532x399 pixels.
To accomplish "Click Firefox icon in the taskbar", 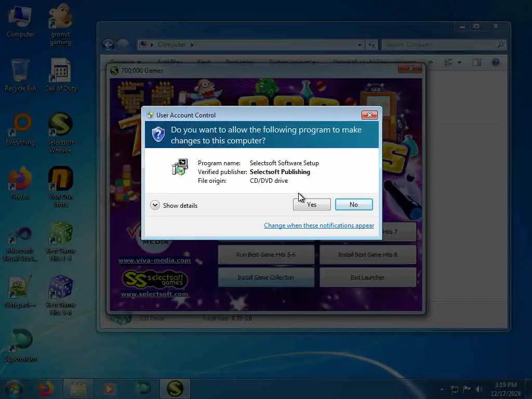I will 46,389.
